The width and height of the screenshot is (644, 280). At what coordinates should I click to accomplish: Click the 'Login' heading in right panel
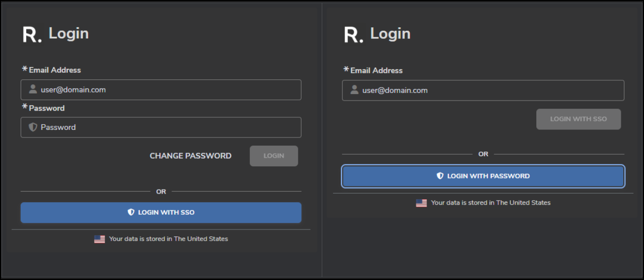pos(391,34)
